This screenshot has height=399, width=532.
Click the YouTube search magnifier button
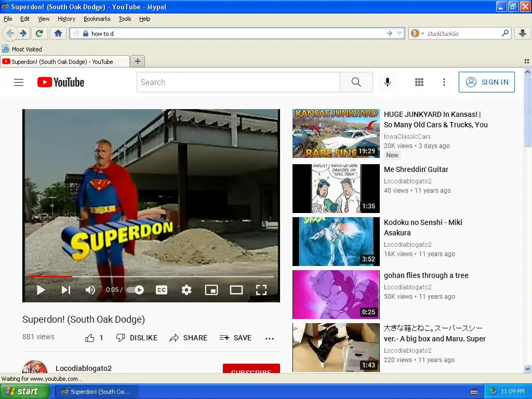coord(356,82)
